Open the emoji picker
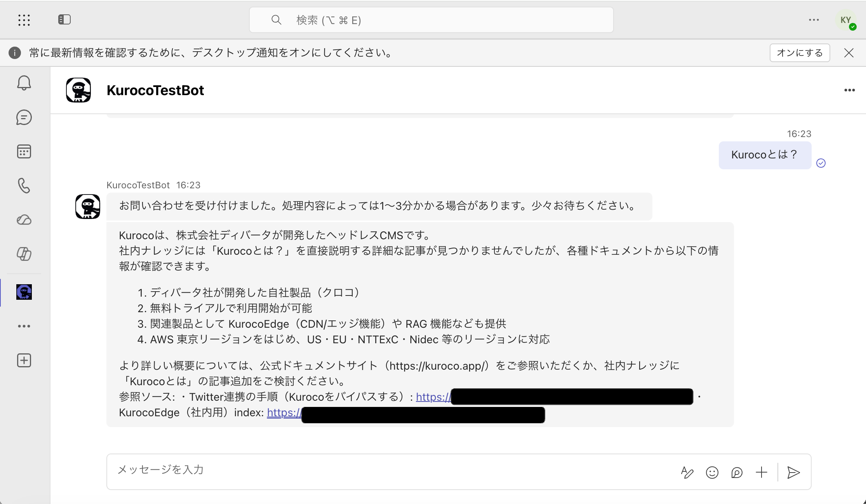The height and width of the screenshot is (504, 866). (712, 472)
